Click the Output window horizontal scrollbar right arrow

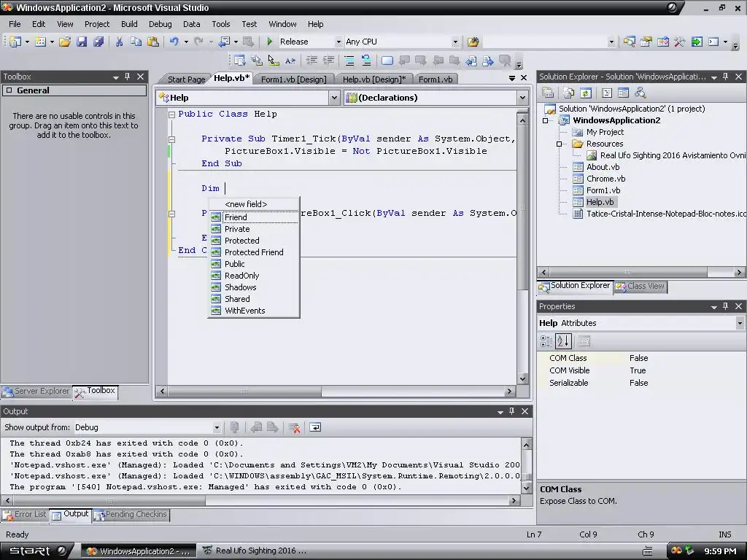(514, 500)
